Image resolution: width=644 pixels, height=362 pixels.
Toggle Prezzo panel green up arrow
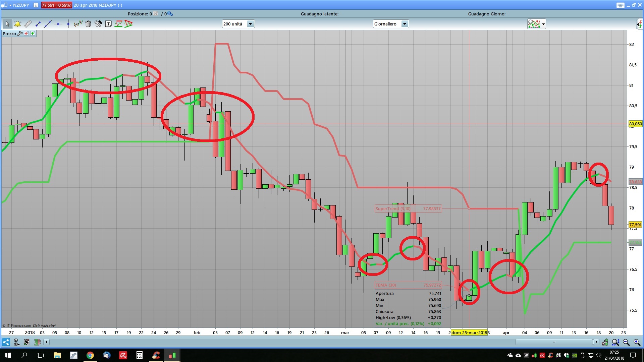pos(33,33)
